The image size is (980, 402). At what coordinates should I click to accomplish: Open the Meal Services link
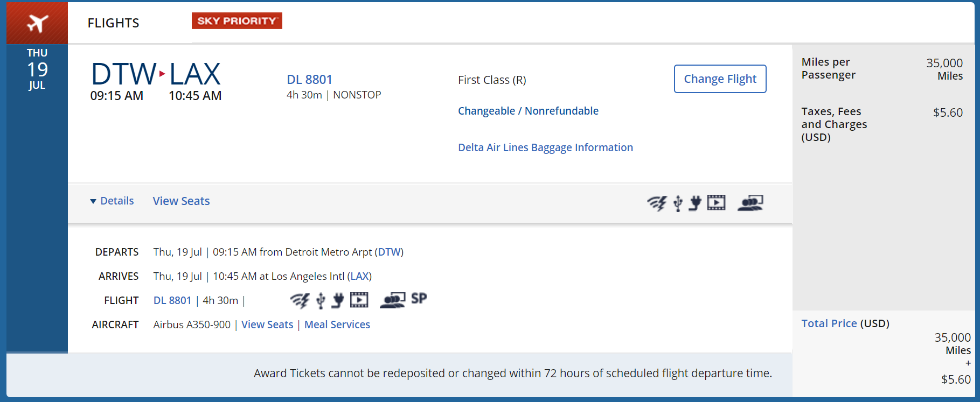[x=337, y=325]
